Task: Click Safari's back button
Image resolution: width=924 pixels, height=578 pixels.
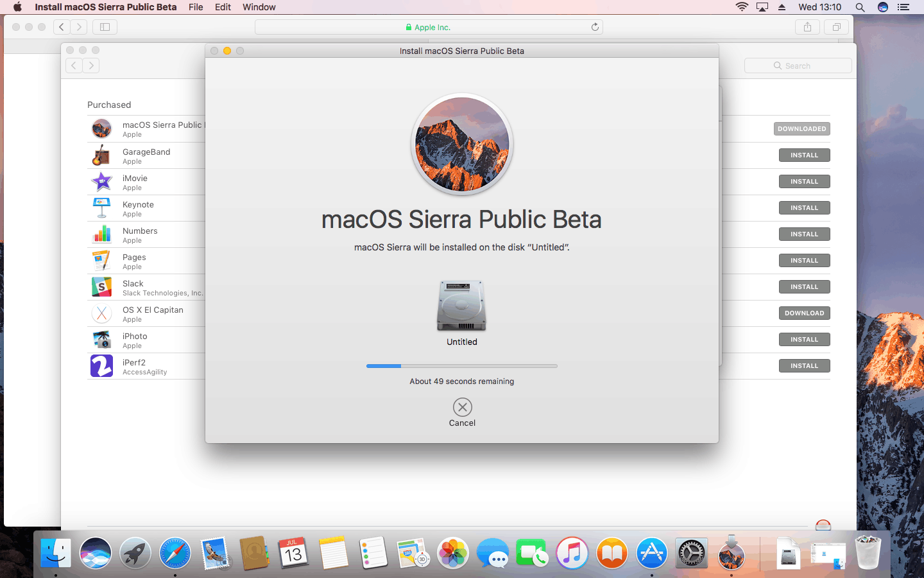Action: (62, 27)
